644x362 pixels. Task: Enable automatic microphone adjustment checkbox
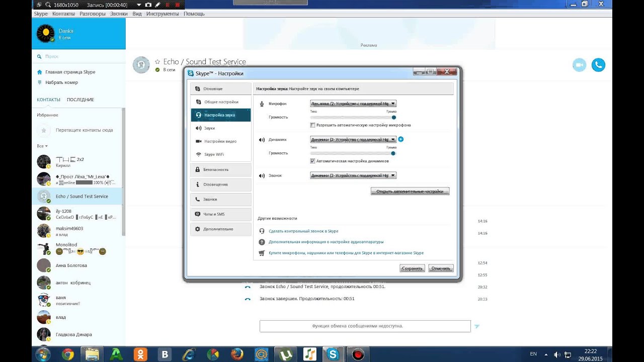(313, 125)
